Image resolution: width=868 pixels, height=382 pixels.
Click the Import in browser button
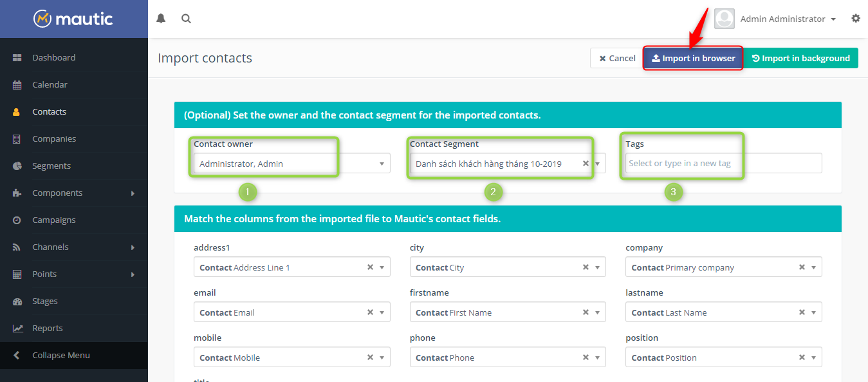(693, 57)
